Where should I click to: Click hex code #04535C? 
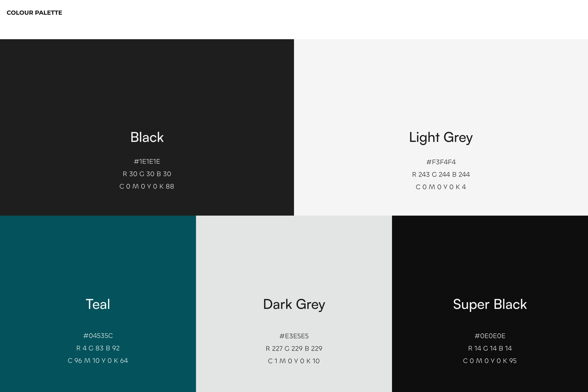pyautogui.click(x=98, y=336)
